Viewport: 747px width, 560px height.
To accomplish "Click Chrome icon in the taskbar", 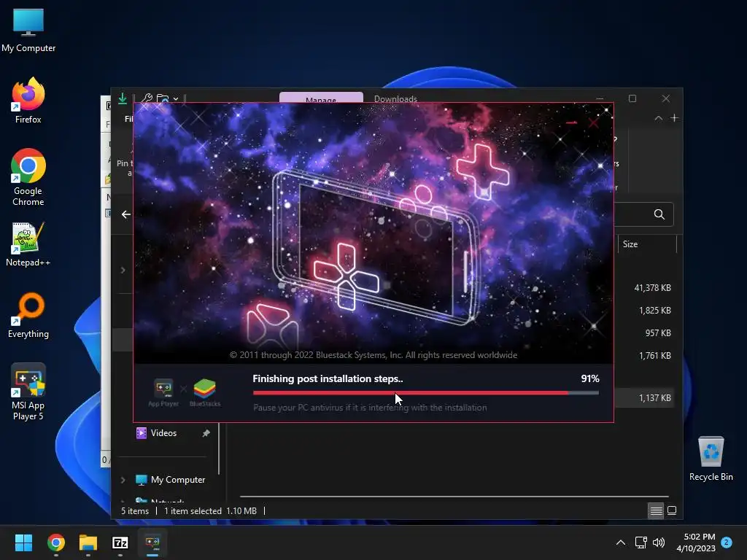I will pyautogui.click(x=56, y=542).
